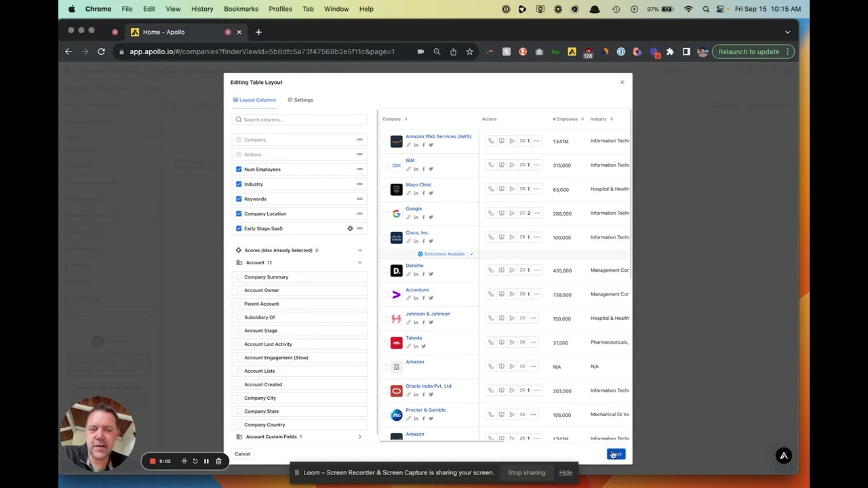The image size is (868, 488).
Task: Open the Chrome File menu
Action: pos(127,9)
